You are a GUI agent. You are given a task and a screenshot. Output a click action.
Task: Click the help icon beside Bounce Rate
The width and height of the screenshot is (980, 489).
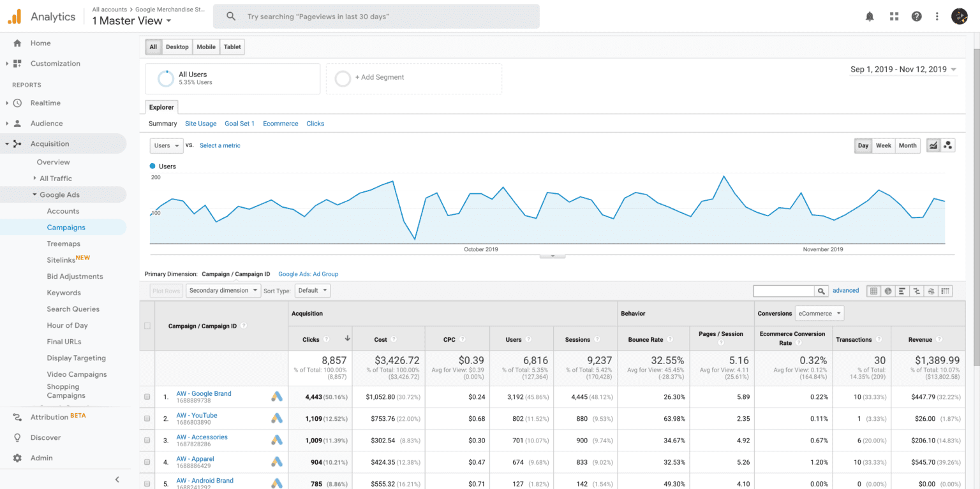coord(670,340)
